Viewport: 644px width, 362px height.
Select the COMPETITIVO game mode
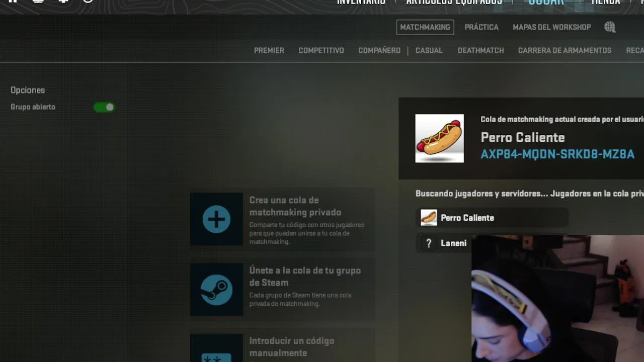tap(321, 50)
